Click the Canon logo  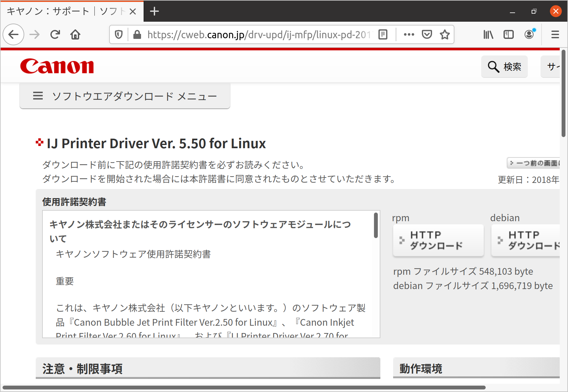57,66
